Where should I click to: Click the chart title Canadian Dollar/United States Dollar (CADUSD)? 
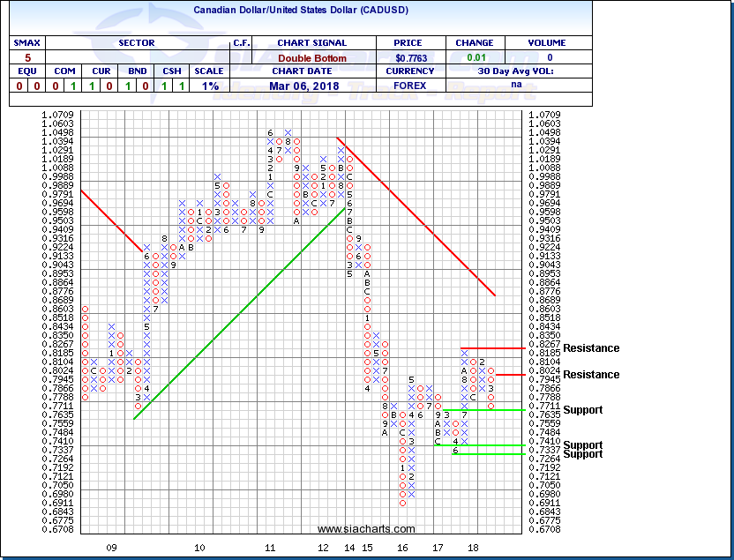click(x=300, y=11)
